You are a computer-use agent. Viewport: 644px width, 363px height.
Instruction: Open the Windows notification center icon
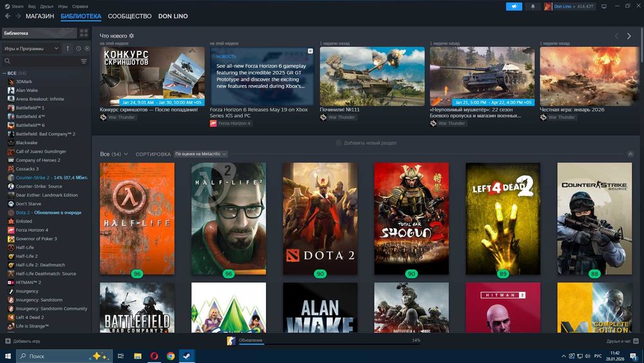pos(634,356)
